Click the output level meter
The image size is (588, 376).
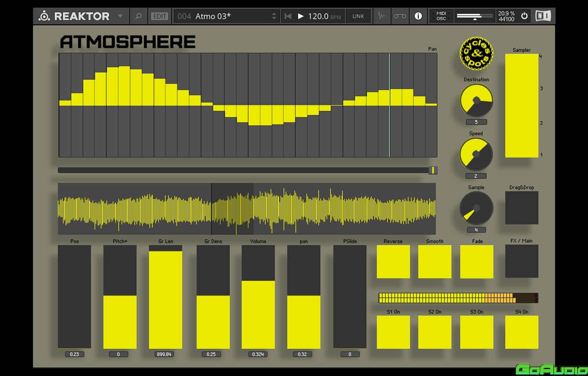[458, 298]
